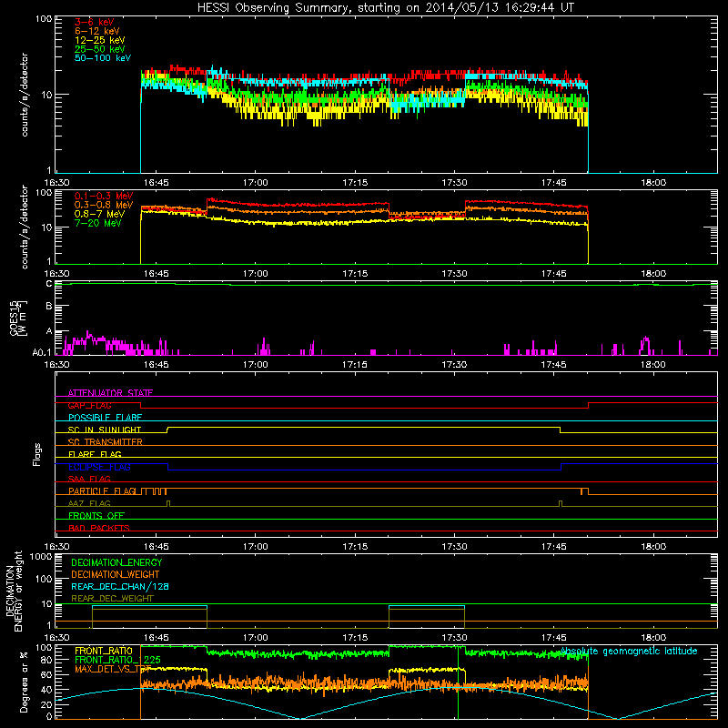Click the 0.3-0.8 MeV legend label
This screenshot has height=728, width=728.
tap(104, 205)
